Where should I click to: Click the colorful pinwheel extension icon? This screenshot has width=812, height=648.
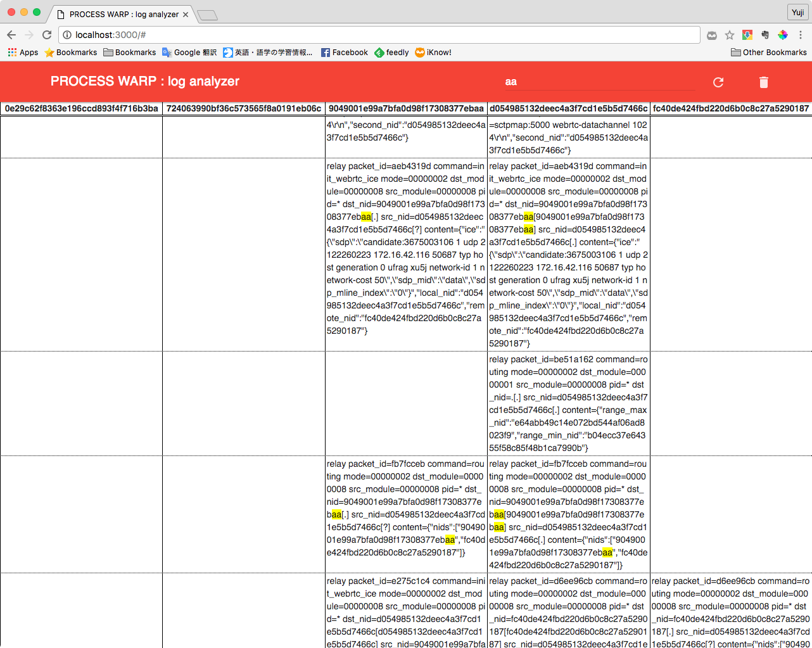pyautogui.click(x=783, y=35)
